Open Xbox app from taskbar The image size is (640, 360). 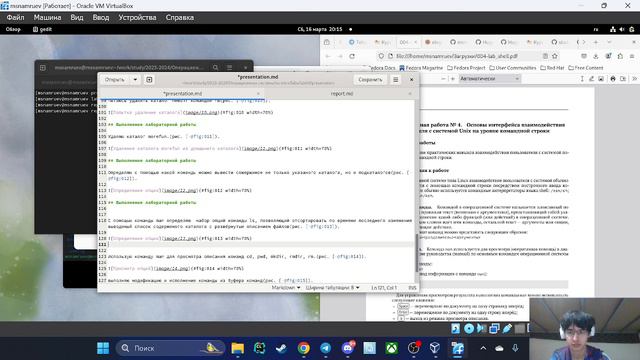(x=392, y=348)
